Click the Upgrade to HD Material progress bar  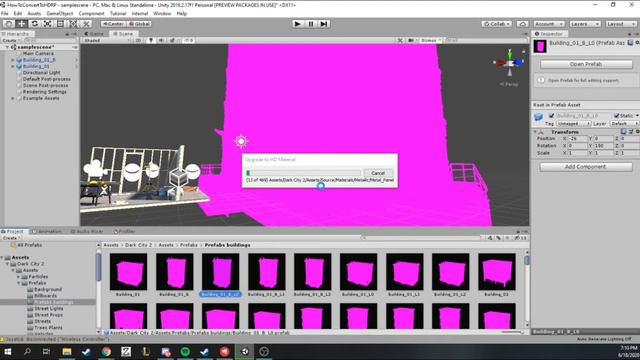point(303,173)
